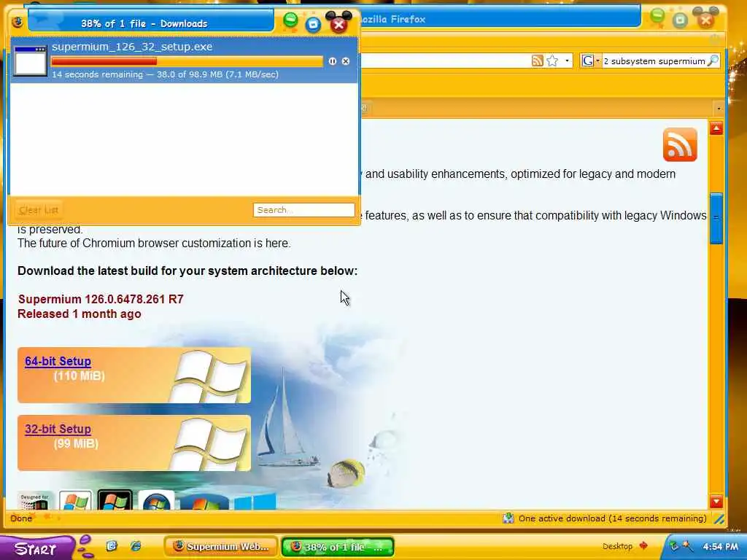Open the 64-bit Setup download link
The width and height of the screenshot is (747, 560).
[58, 362]
